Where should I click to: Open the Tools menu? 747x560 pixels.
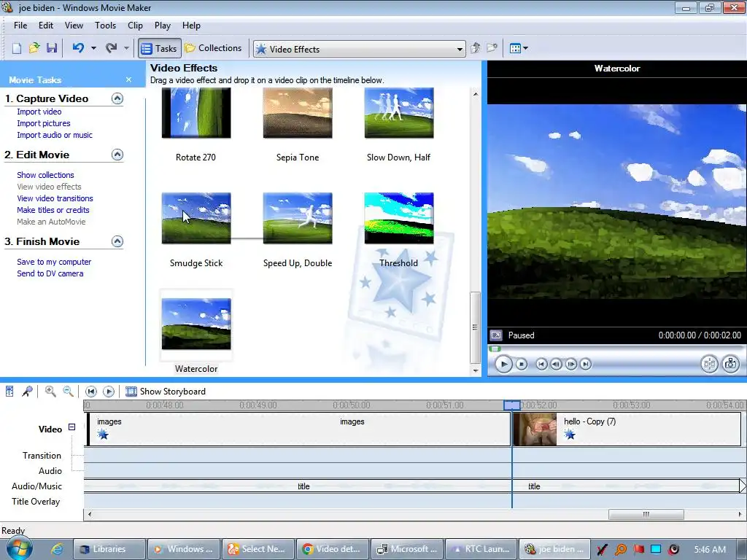(105, 26)
